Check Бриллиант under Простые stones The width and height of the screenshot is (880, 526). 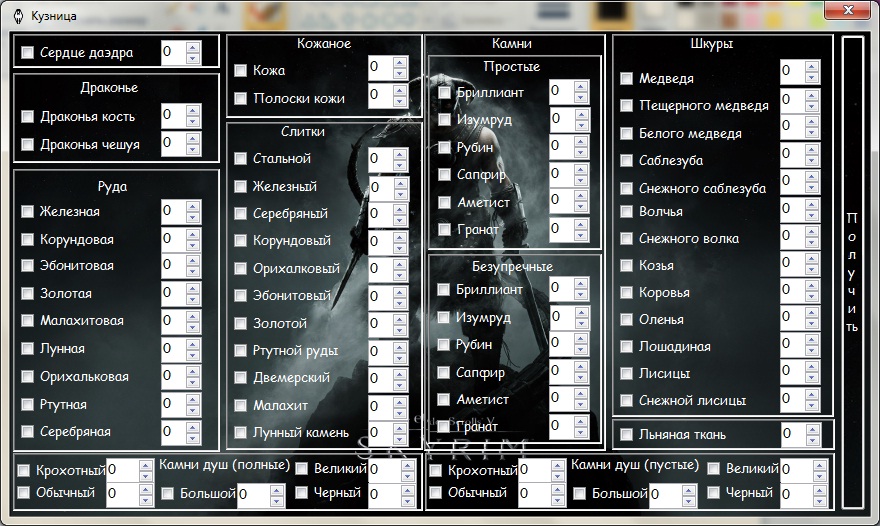tap(444, 92)
